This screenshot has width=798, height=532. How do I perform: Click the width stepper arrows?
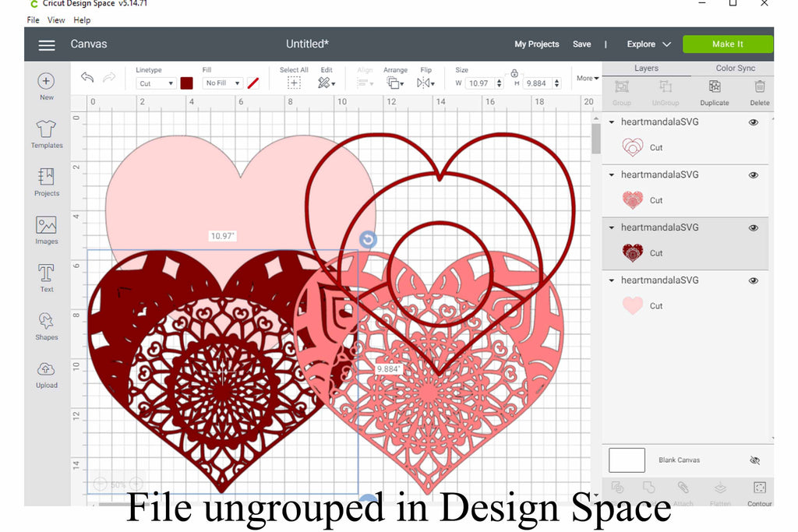click(x=499, y=83)
